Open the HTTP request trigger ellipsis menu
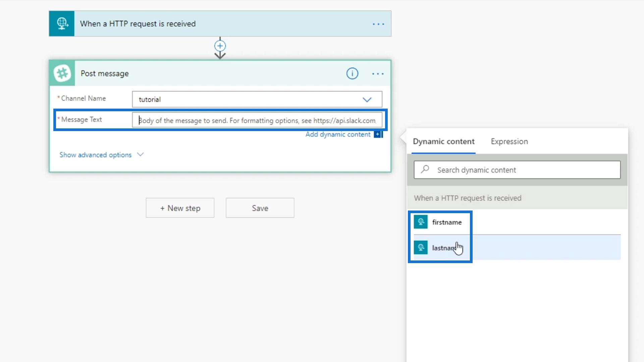The width and height of the screenshot is (644, 362). click(378, 24)
